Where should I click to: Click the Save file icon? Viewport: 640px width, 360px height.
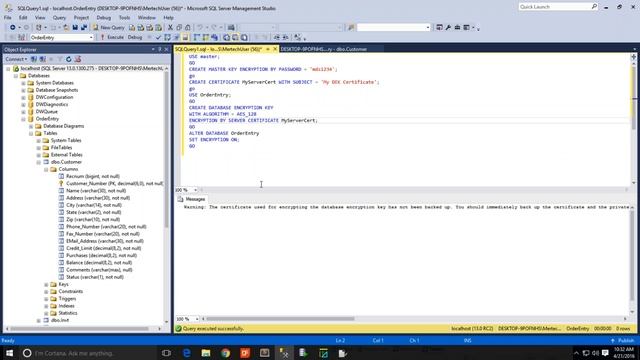pyautogui.click(x=75, y=27)
